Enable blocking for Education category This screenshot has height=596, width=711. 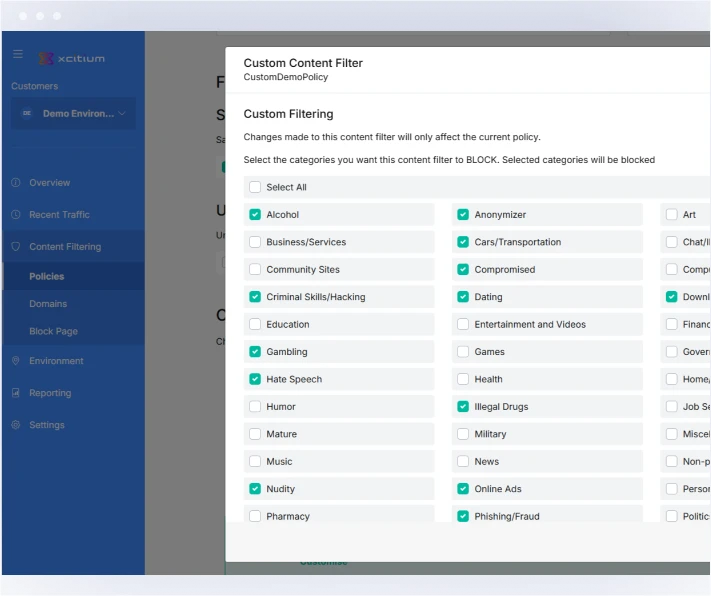click(255, 325)
